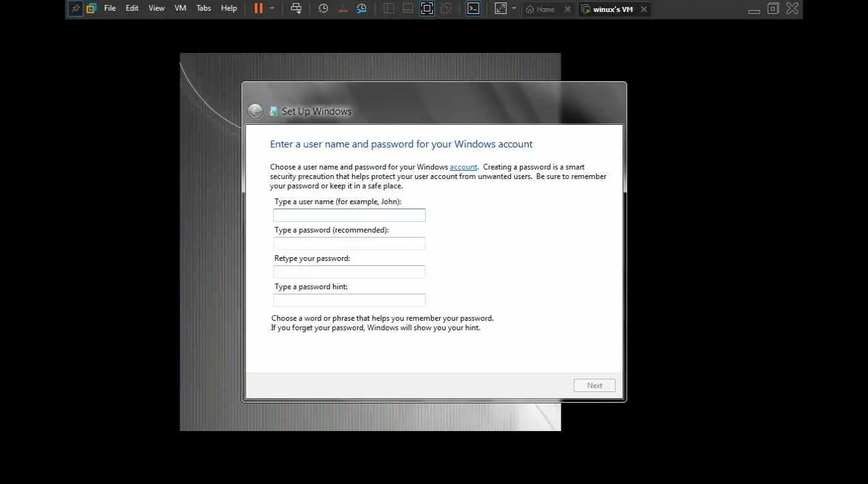The height and width of the screenshot is (484, 868).
Task: Expand the power options dropdown arrow
Action: [272, 9]
